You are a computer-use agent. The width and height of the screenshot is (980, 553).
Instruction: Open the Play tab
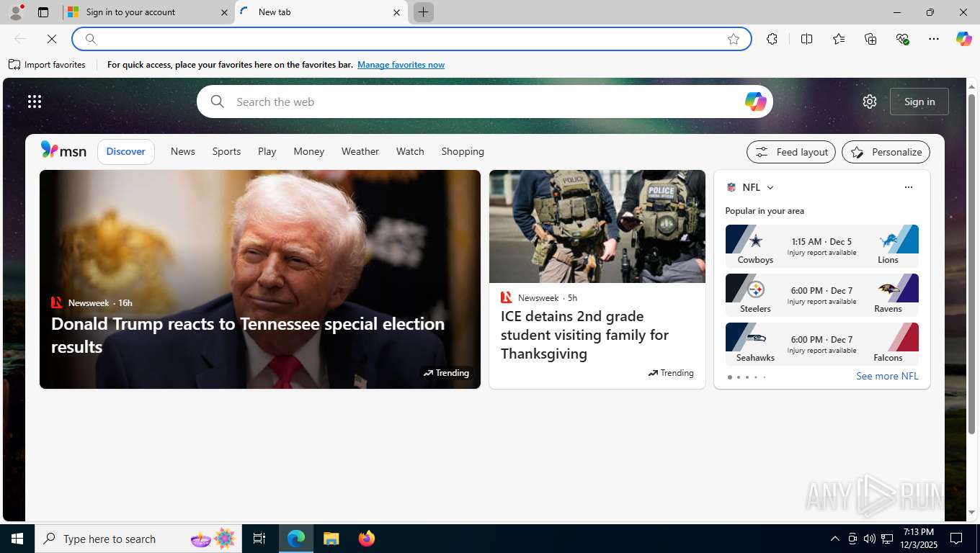[x=267, y=151]
